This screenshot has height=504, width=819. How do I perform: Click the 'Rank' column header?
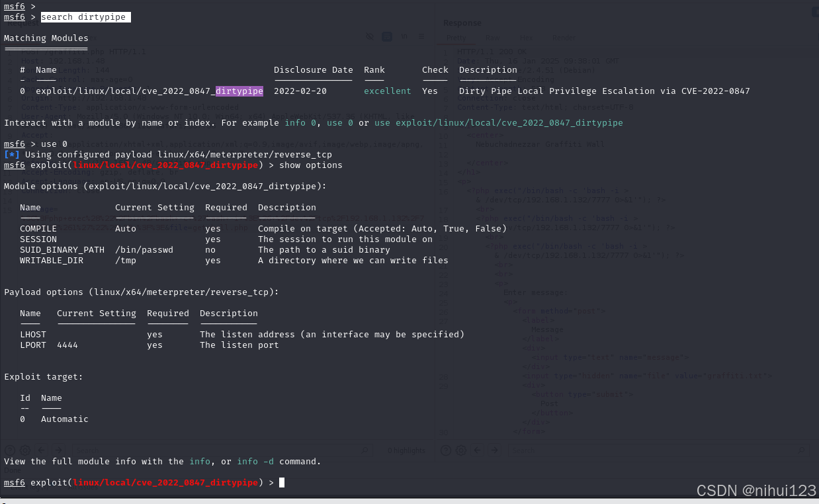tap(374, 69)
